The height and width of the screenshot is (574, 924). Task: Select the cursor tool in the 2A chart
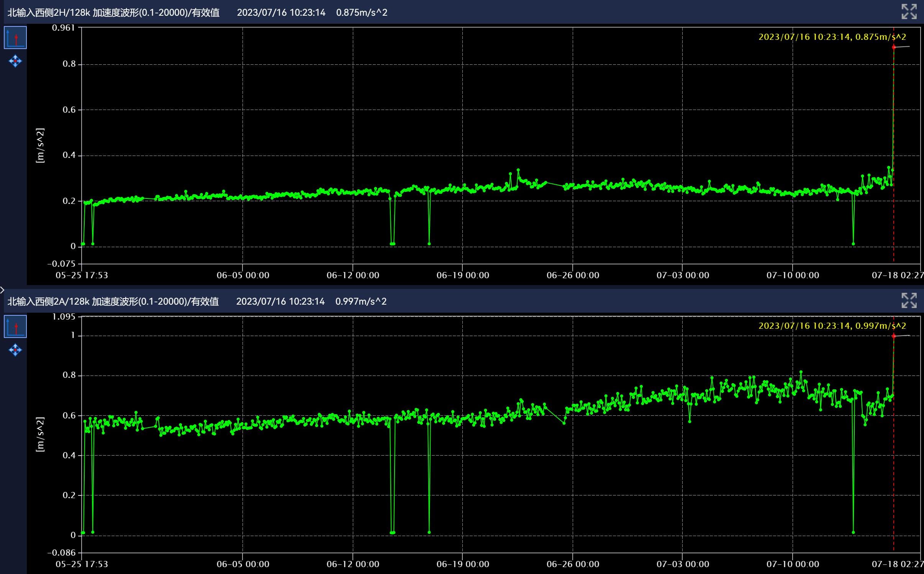15,326
